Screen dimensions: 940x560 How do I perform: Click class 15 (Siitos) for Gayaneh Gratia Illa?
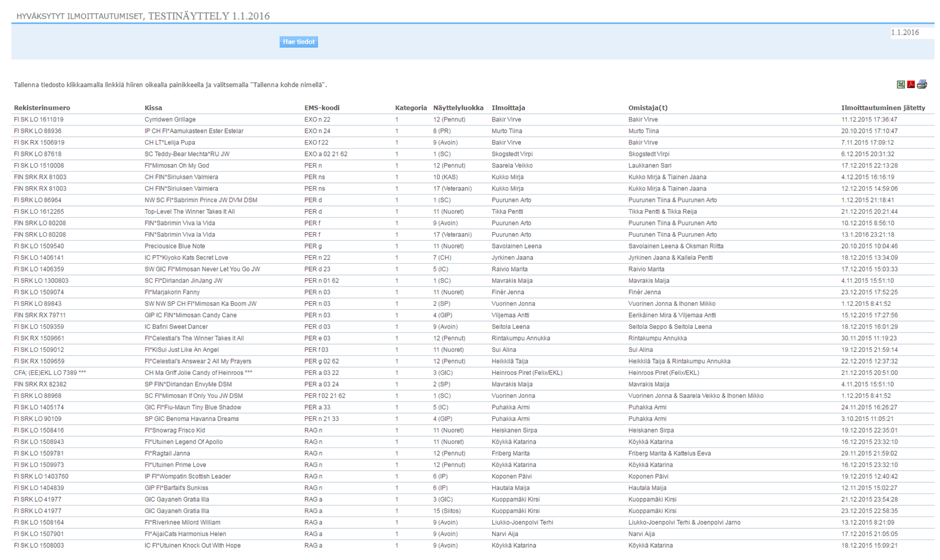point(447,511)
